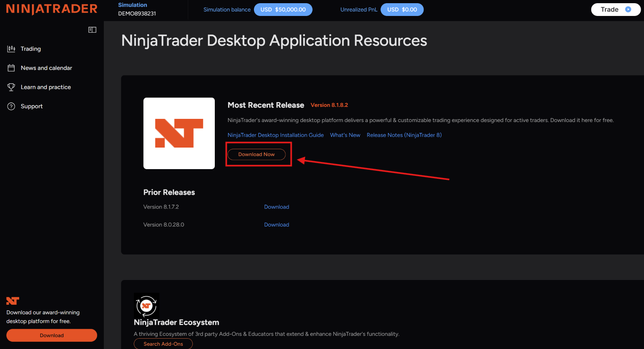The width and height of the screenshot is (644, 349).
Task: Click the orange Download button in sidebar
Action: [52, 335]
